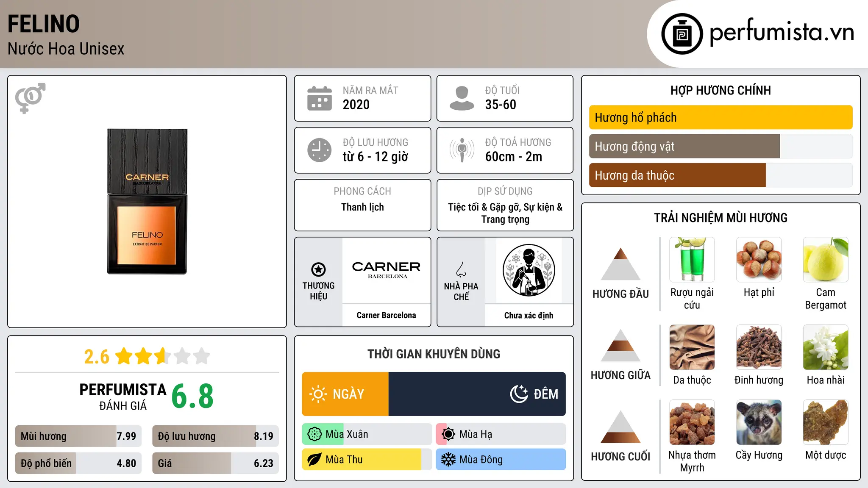Click the flower icon for Mùa Xuân

[314, 434]
